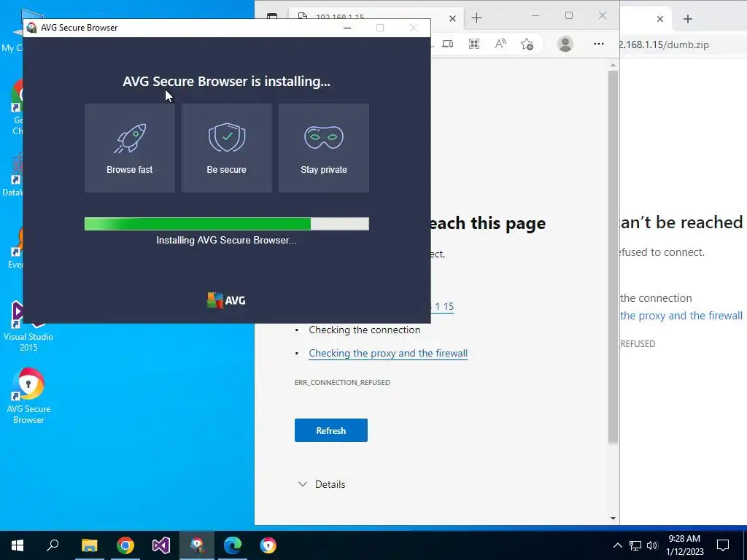Viewport: 747px width, 560px height.
Task: Click Refresh button in Edge window
Action: (331, 430)
